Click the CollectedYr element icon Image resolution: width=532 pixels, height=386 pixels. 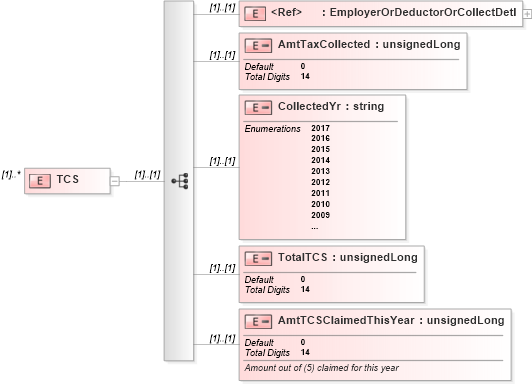258,108
